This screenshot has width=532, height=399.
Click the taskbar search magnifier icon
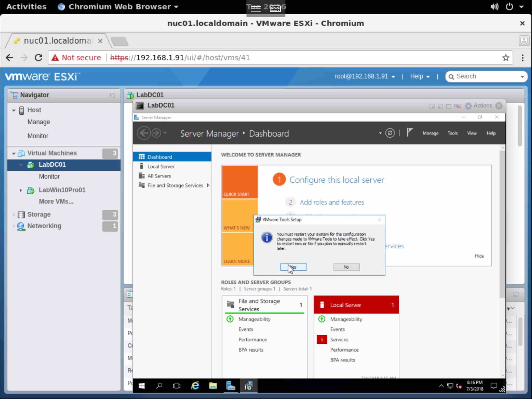click(159, 386)
